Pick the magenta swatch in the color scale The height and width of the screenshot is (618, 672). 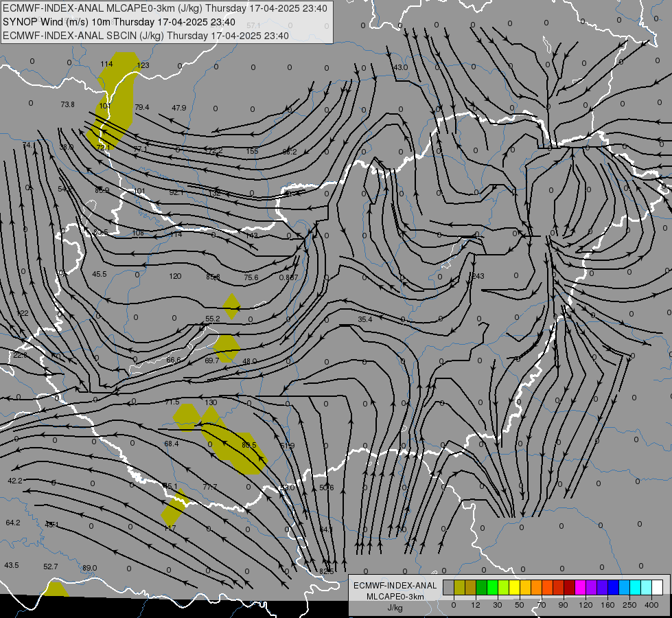coord(580,588)
